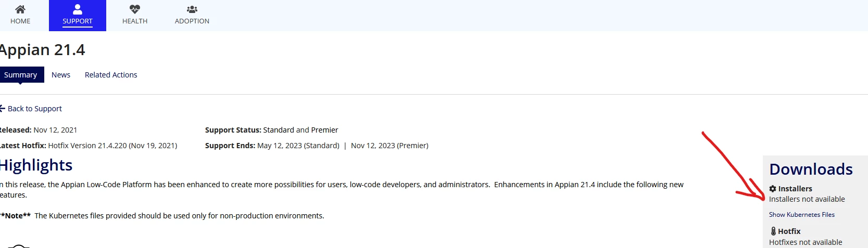Click the gear icon next to Installers
This screenshot has width=868, height=248.
(x=773, y=189)
